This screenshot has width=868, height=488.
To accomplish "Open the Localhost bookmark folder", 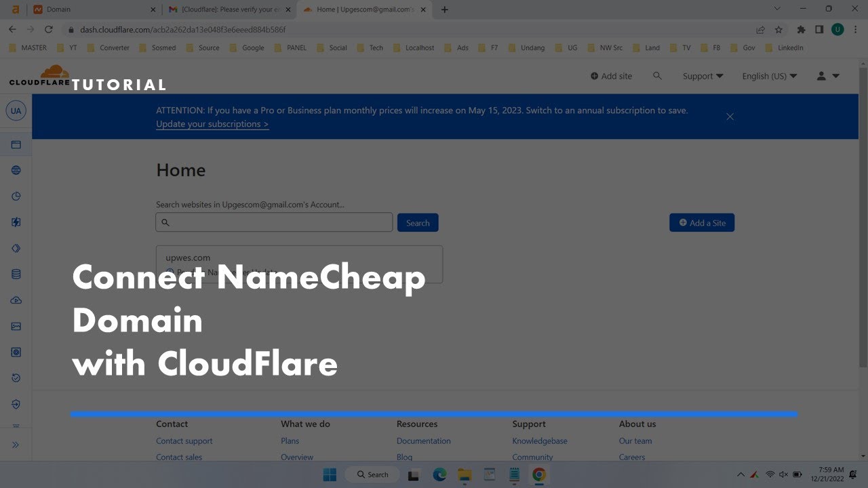I will coord(413,48).
